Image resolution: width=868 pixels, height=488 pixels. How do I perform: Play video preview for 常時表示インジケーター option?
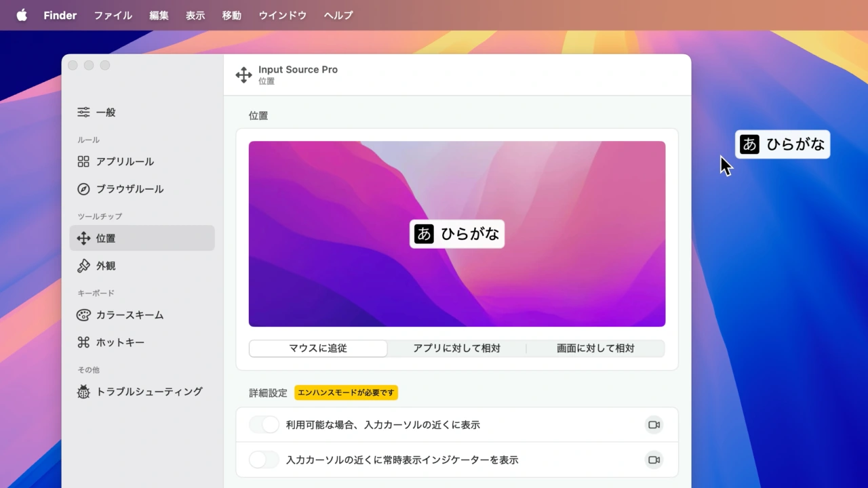pos(654,460)
